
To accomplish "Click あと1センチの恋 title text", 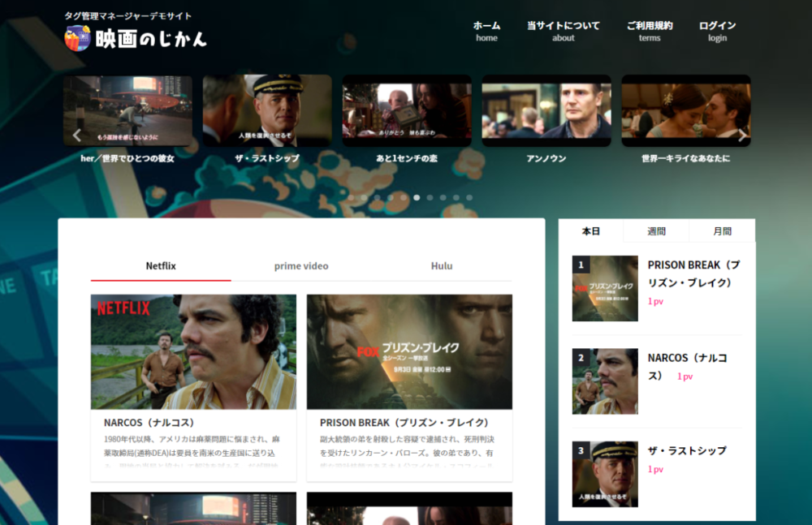I will click(x=407, y=158).
